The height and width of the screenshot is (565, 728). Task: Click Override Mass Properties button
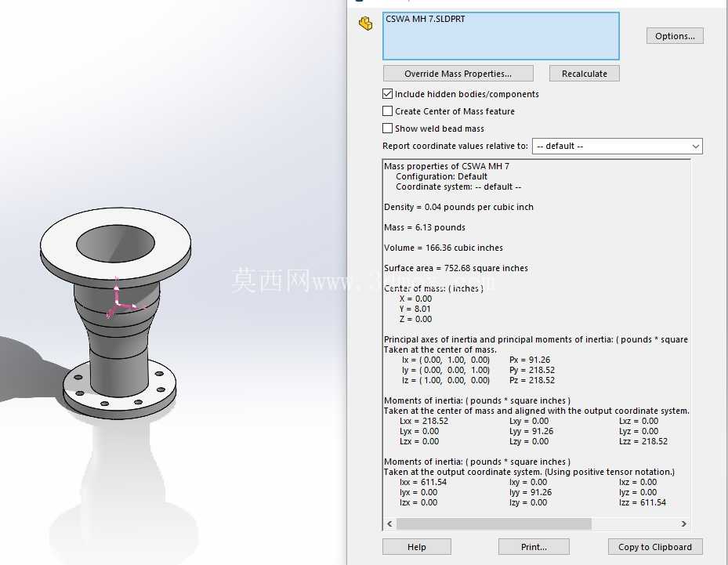pyautogui.click(x=458, y=74)
